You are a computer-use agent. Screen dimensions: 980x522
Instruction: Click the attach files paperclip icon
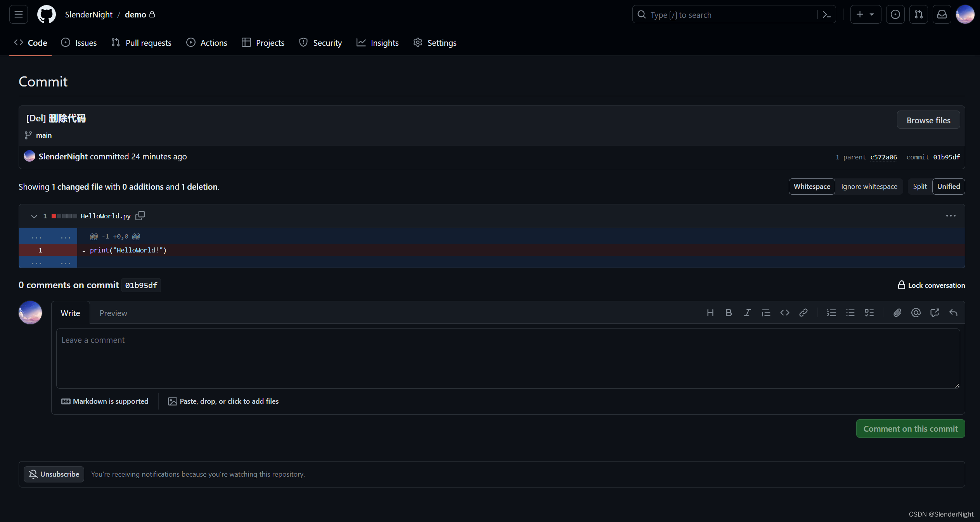tap(897, 313)
